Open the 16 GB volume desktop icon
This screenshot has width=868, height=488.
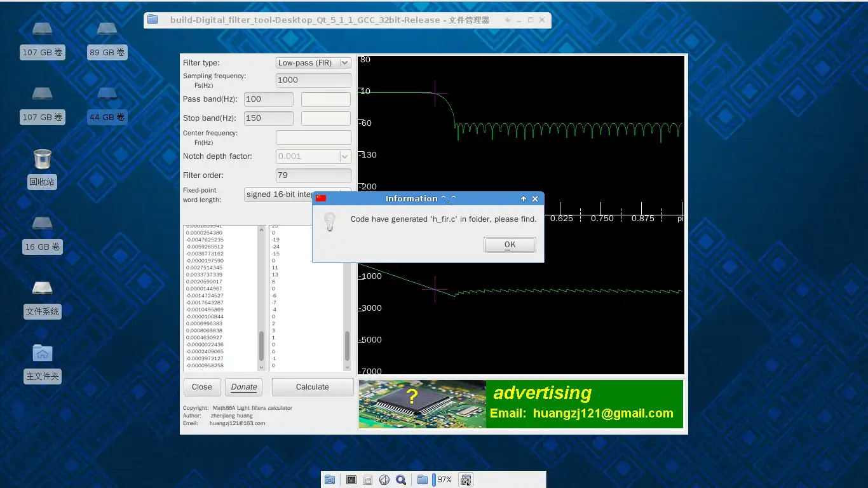click(x=42, y=224)
